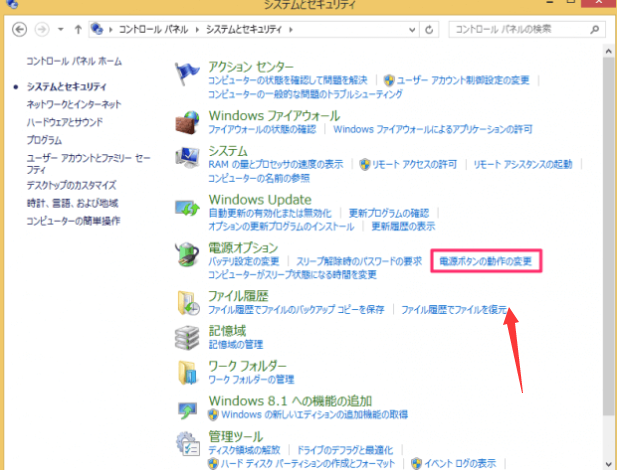This screenshot has width=617, height=470.
Task: Click the Forward navigation arrow
Action: pos(42,30)
